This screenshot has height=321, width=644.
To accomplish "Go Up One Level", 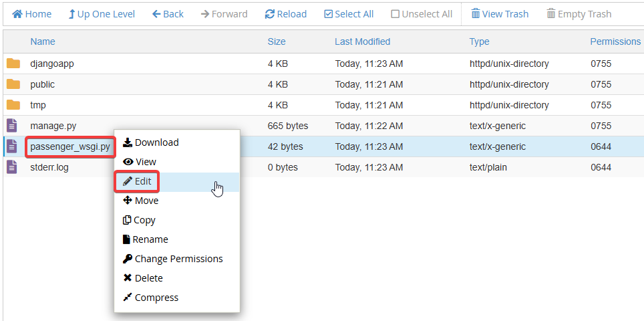I will pyautogui.click(x=102, y=14).
